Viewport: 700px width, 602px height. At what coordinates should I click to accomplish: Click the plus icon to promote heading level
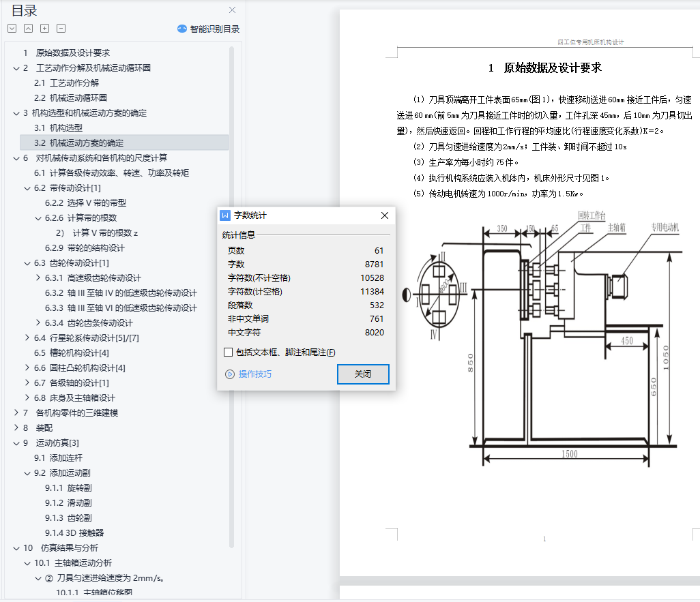click(x=44, y=29)
